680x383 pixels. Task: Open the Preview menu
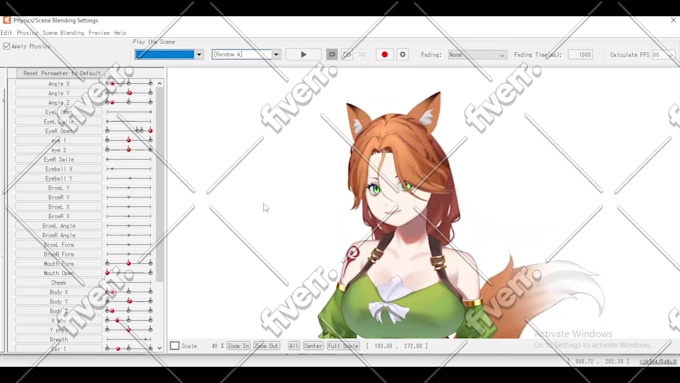click(x=99, y=33)
